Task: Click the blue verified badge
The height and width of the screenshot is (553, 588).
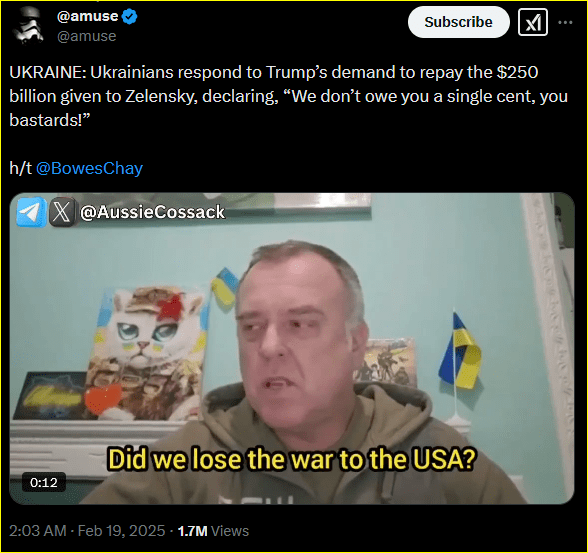Action: click(x=130, y=17)
